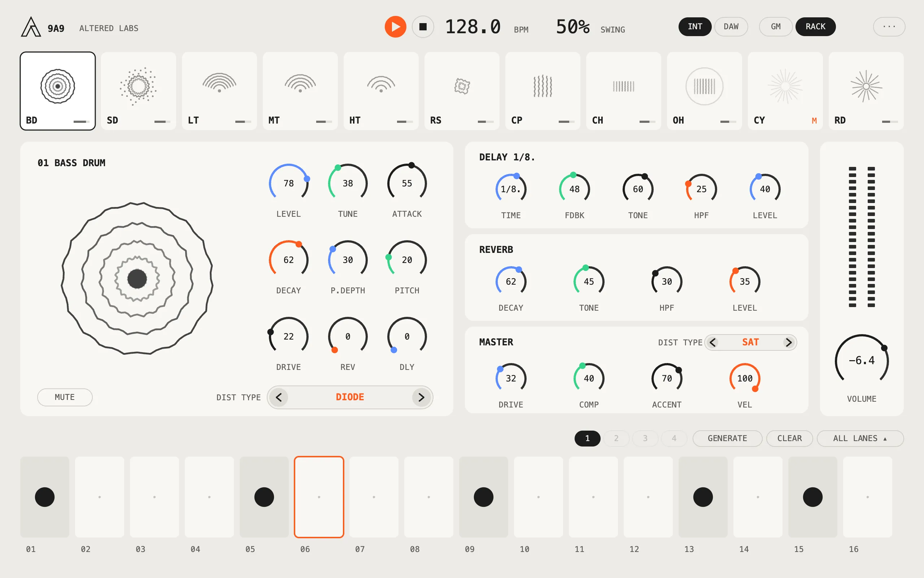Switch to pattern page 2

coord(616,439)
